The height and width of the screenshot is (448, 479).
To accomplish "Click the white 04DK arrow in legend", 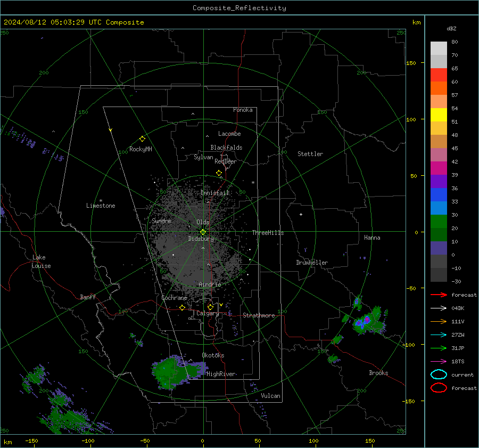I will coord(439,308).
